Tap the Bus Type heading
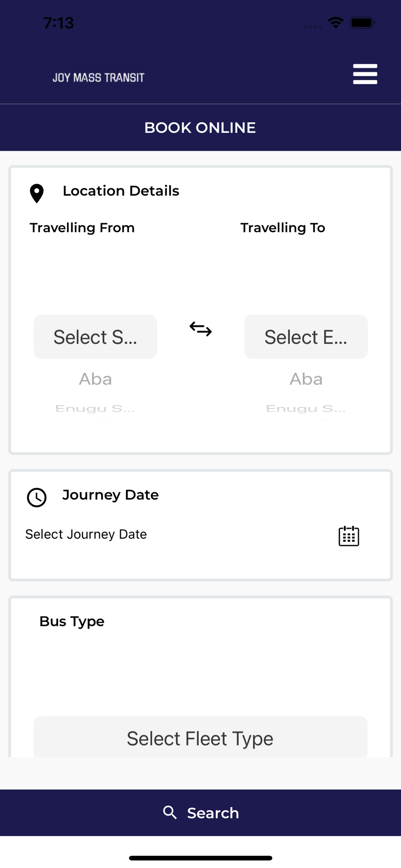The image size is (401, 868). pos(72,621)
